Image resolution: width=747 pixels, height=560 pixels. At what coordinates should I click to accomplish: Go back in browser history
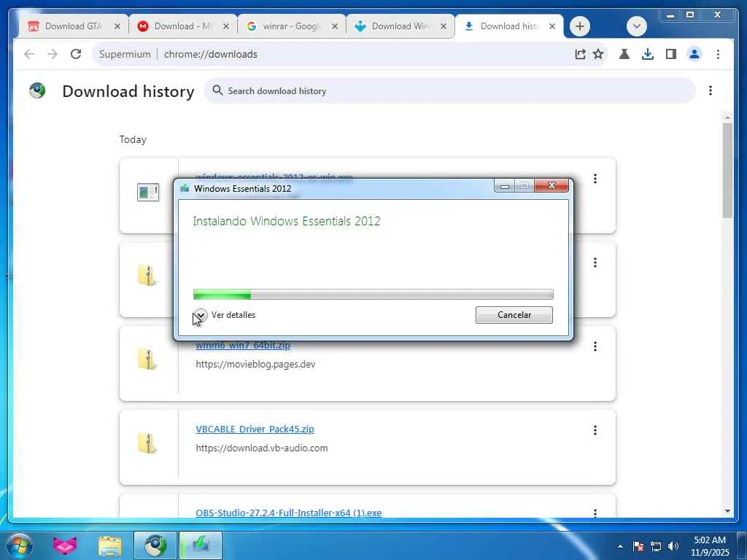pyautogui.click(x=29, y=54)
